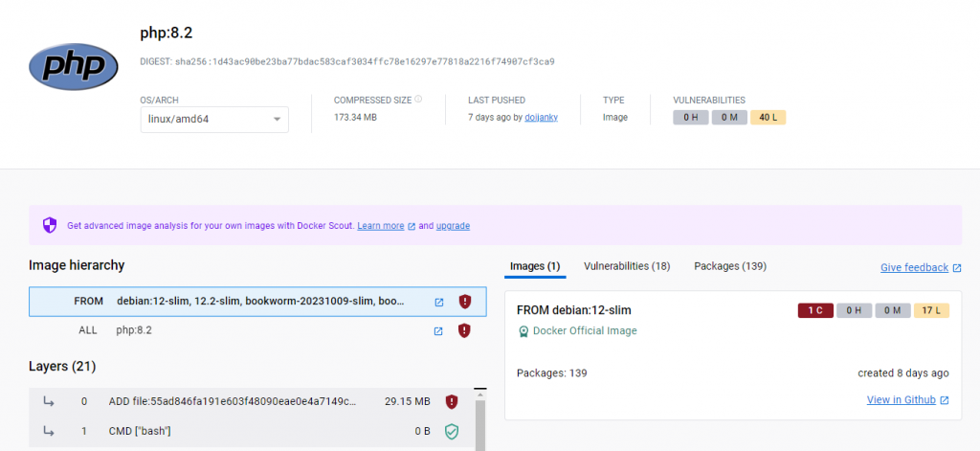This screenshot has width=980, height=451.
Task: Click external-link icon next to Learn more
Action: (x=412, y=226)
